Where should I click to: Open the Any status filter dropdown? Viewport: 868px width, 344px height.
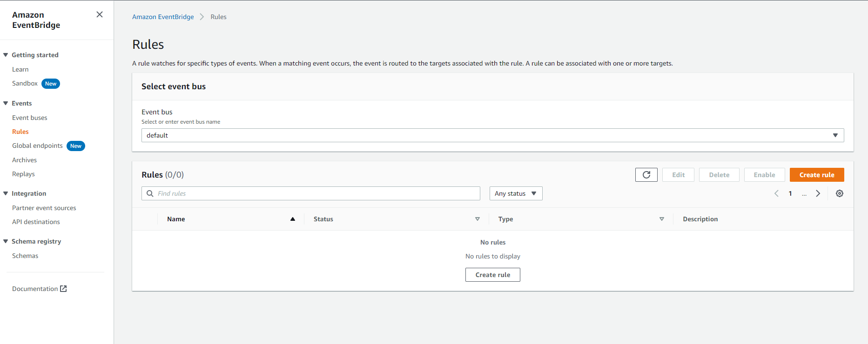coord(516,193)
